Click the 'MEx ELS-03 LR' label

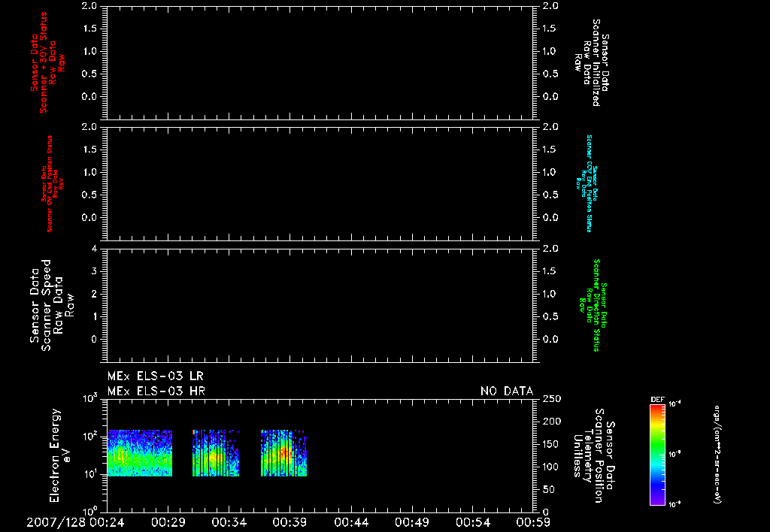coord(155,376)
